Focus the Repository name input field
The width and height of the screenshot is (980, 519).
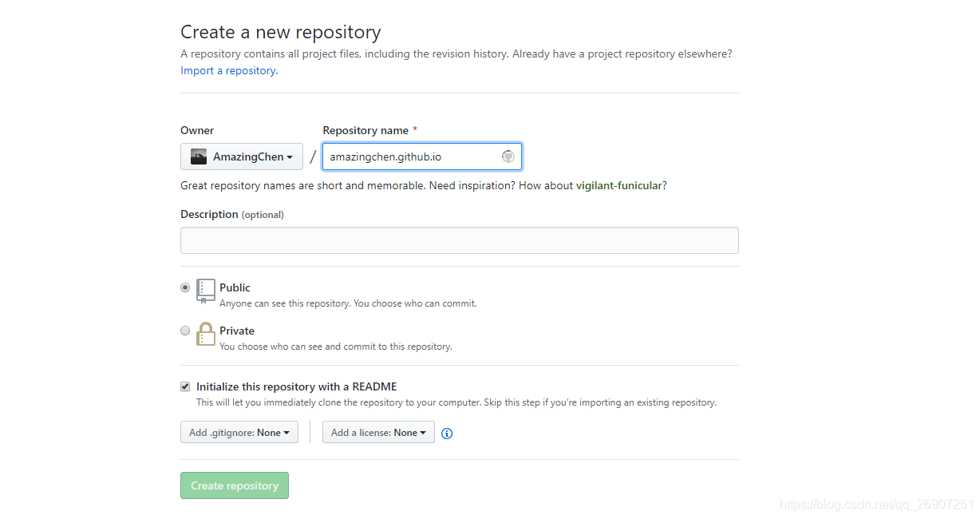pos(422,156)
